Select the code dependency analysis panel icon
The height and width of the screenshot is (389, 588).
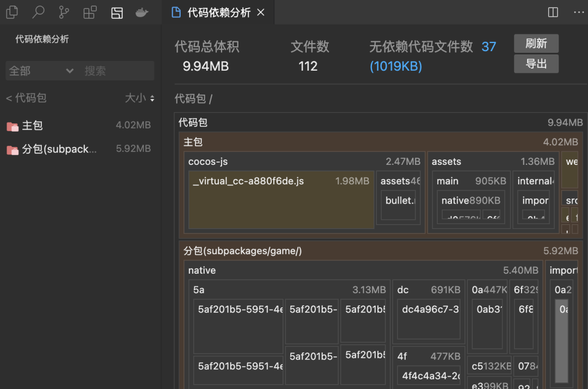(x=117, y=13)
